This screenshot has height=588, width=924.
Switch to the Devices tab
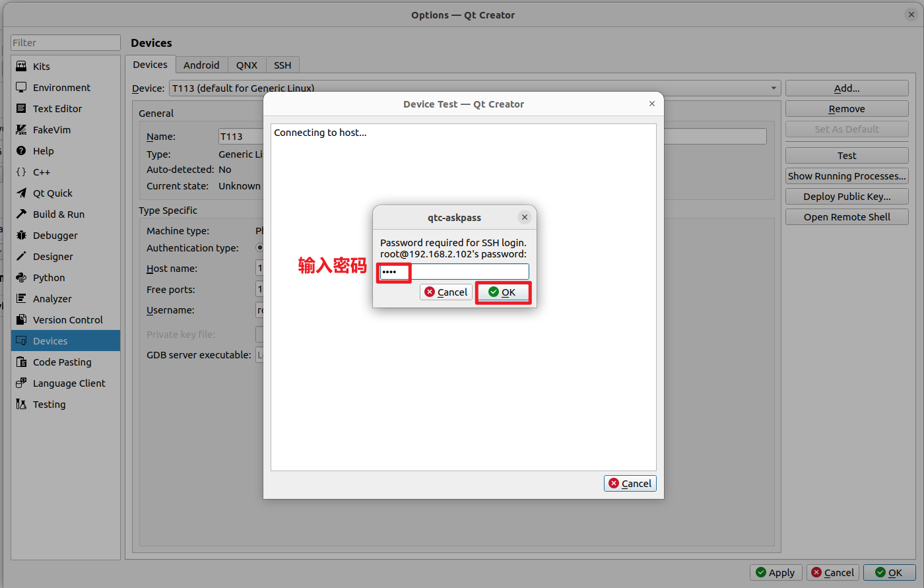[x=150, y=65]
